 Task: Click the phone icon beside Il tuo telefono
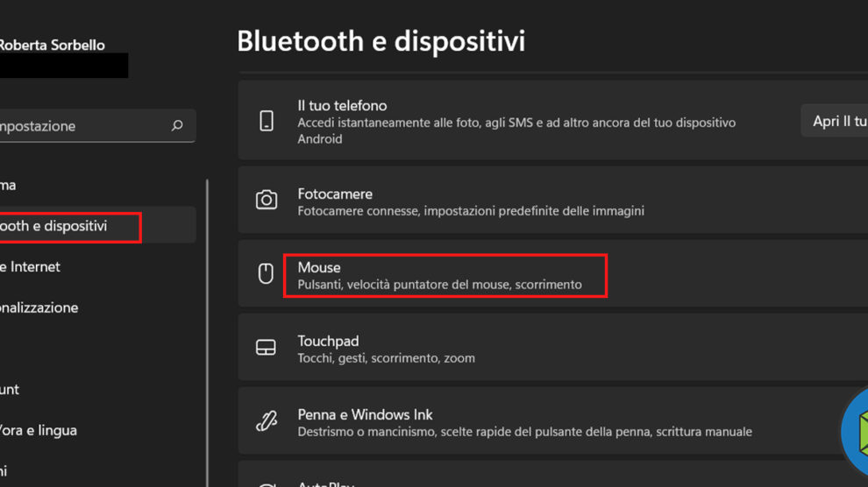pyautogui.click(x=267, y=121)
